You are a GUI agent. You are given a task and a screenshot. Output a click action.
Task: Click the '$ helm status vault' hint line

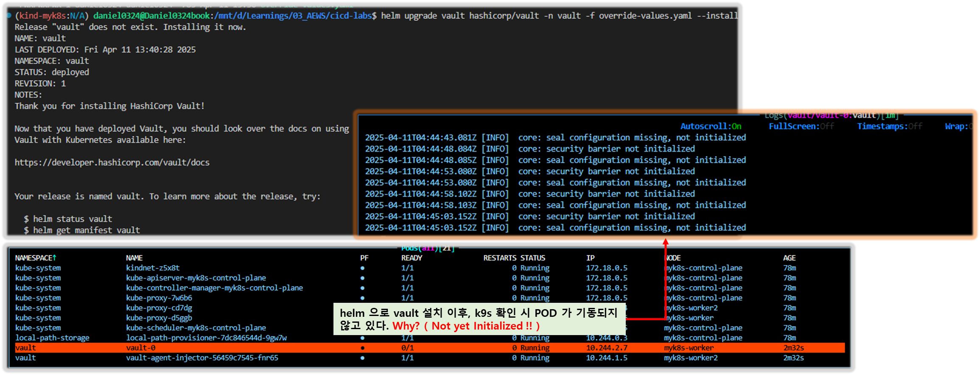(x=68, y=219)
